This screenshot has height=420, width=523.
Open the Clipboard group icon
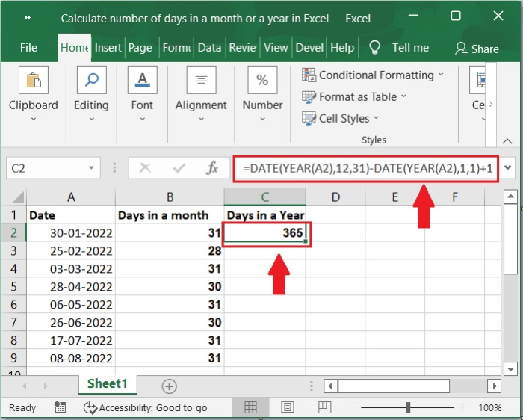(x=34, y=80)
